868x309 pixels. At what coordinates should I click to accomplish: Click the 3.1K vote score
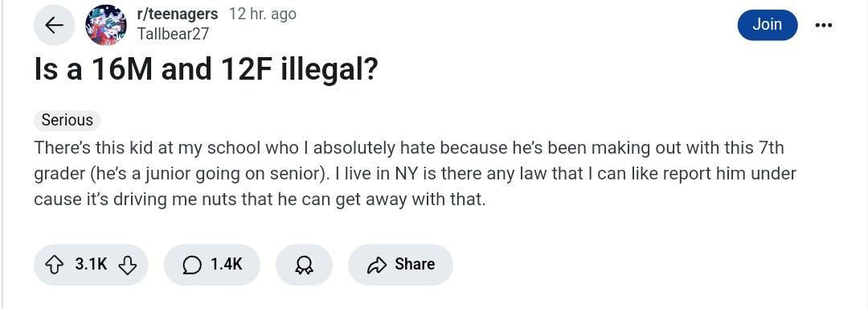[91, 264]
